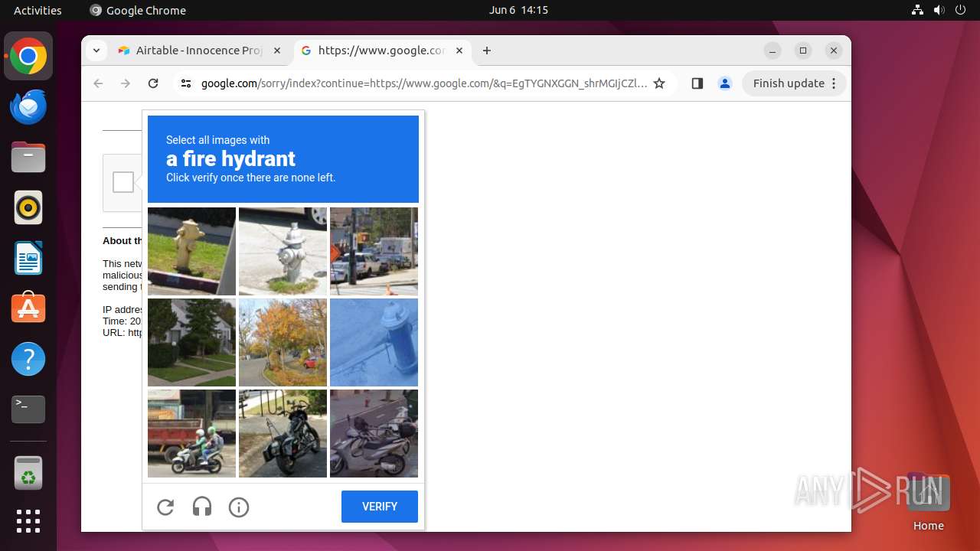The width and height of the screenshot is (980, 551).
Task: Open captcha help info icon
Action: click(239, 507)
